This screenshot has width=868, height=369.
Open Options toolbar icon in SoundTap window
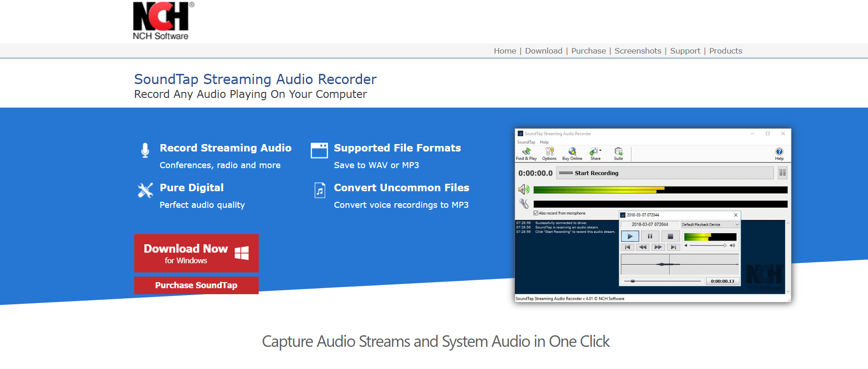pyautogui.click(x=549, y=154)
